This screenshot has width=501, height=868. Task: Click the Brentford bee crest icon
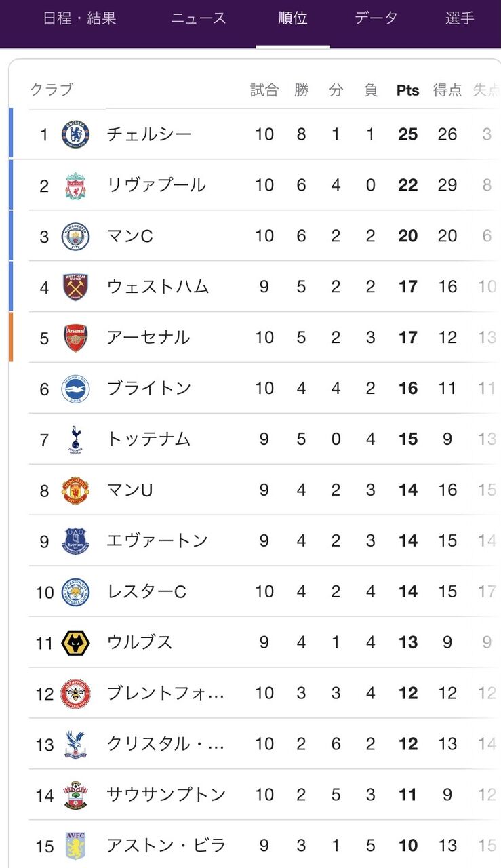pos(75,693)
